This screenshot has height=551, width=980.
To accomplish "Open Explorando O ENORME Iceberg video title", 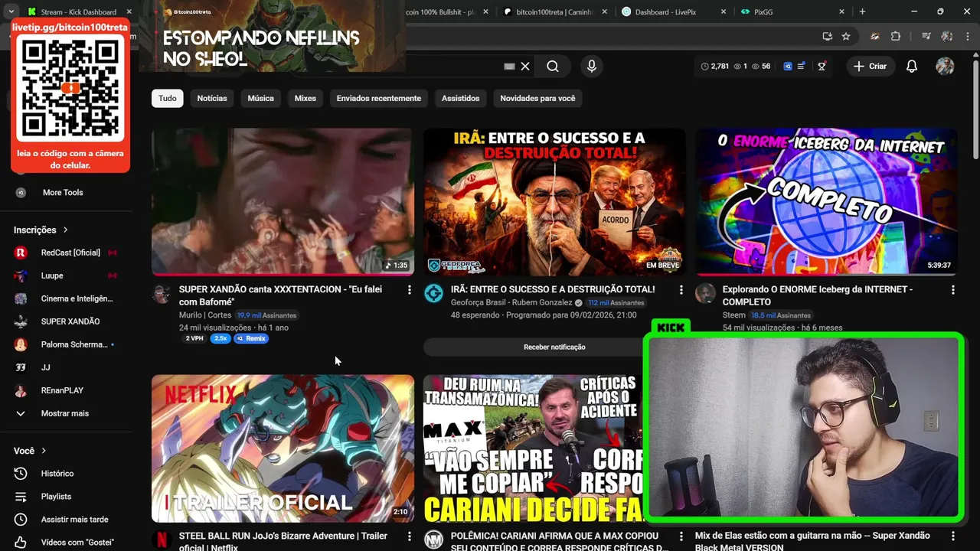I will tap(818, 295).
